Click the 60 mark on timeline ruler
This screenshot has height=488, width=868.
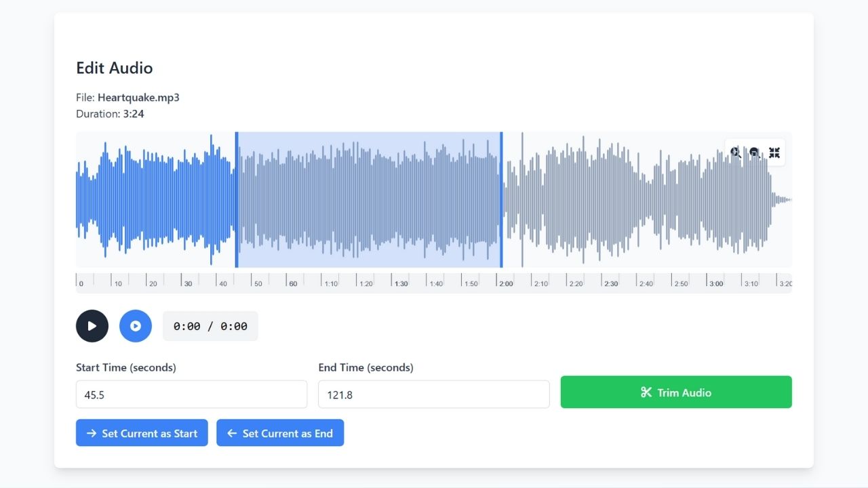point(293,283)
